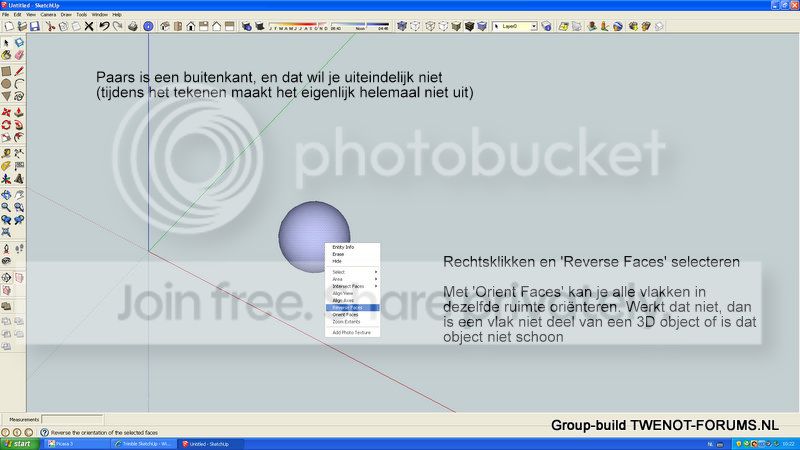Image resolution: width=800 pixels, height=450 pixels.
Task: Click the Zoom Extents tool in left toolbar
Action: (6, 232)
